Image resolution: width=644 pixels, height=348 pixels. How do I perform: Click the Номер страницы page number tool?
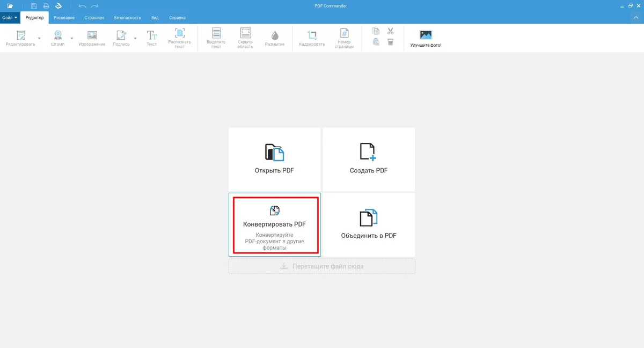click(344, 38)
